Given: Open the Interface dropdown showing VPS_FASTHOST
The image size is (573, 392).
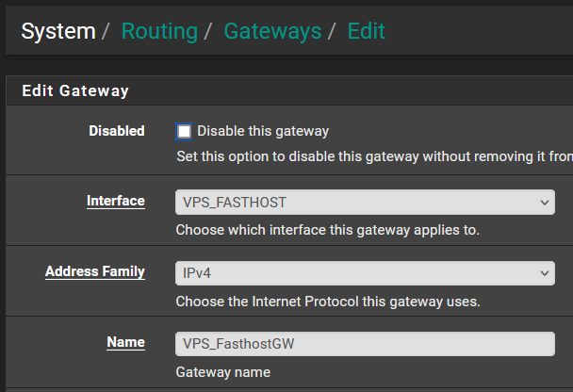Looking at the screenshot, I should [x=365, y=202].
